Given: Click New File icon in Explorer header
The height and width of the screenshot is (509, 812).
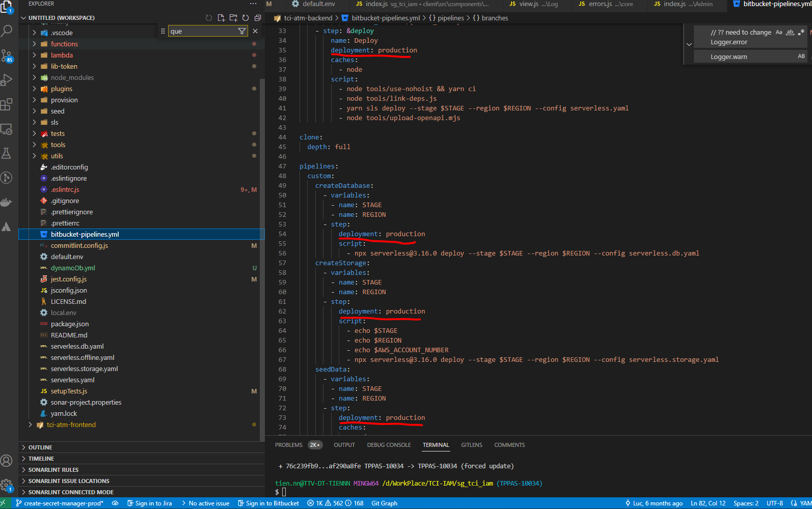Looking at the screenshot, I should [221, 18].
